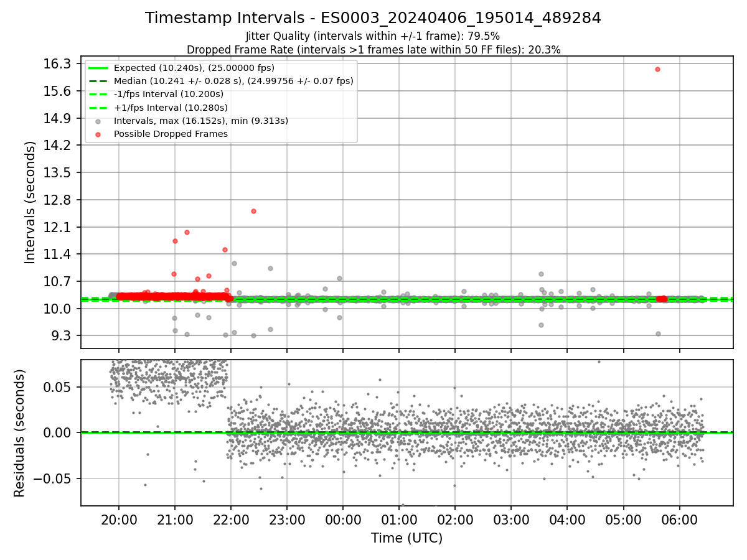
Task: Click the 'Residuals (seconds)' y-axis label
Action: [19, 433]
